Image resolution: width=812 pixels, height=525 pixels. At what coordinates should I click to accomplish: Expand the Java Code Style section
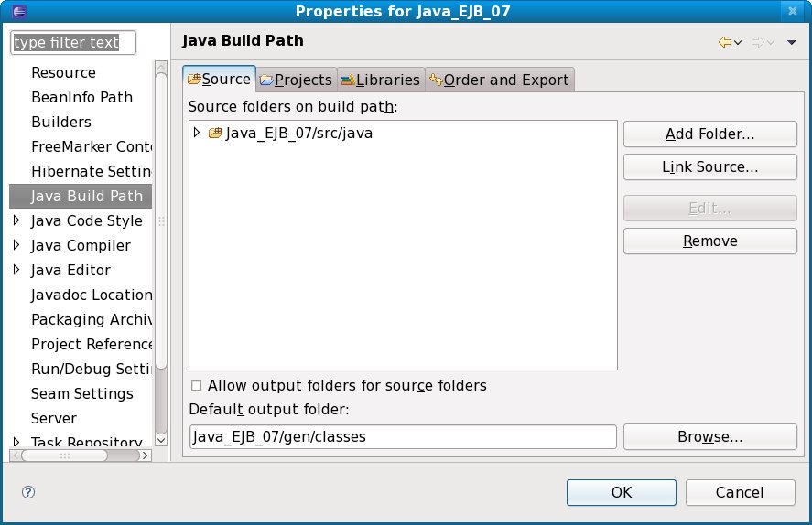click(16, 220)
